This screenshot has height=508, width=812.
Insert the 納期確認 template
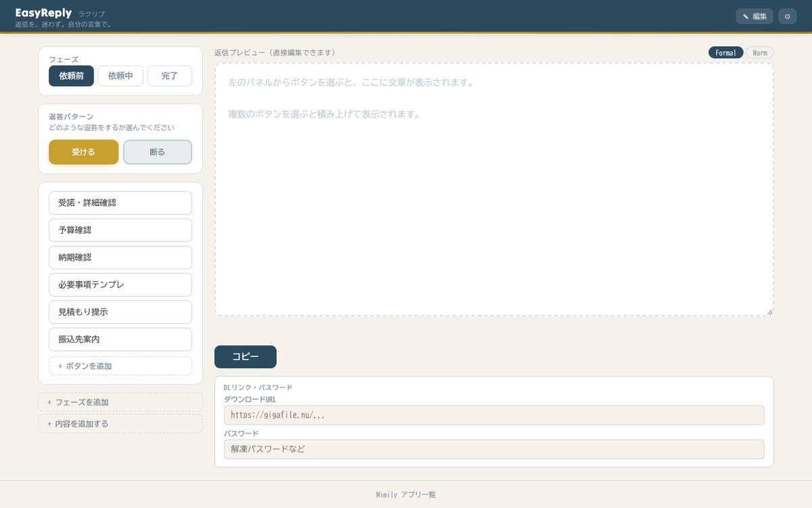click(x=120, y=257)
